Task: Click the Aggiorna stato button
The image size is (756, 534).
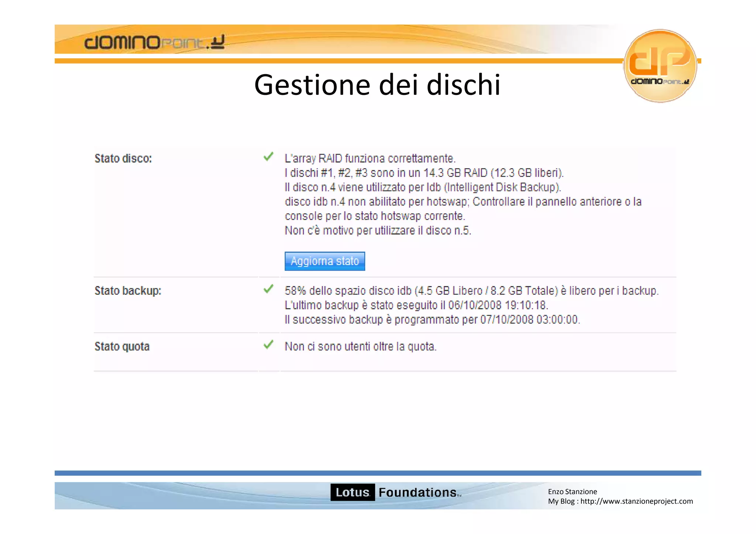Action: (x=325, y=261)
